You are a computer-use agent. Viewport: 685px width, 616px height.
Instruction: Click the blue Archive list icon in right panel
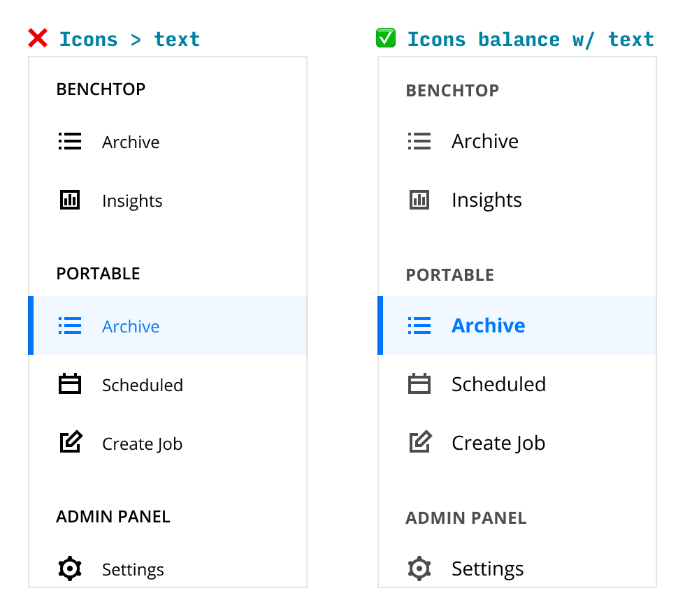point(419,325)
